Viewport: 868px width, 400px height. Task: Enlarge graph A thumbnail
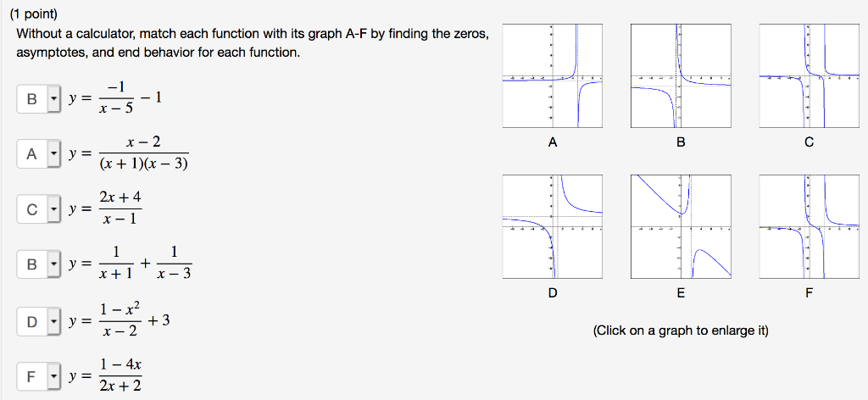(x=553, y=76)
